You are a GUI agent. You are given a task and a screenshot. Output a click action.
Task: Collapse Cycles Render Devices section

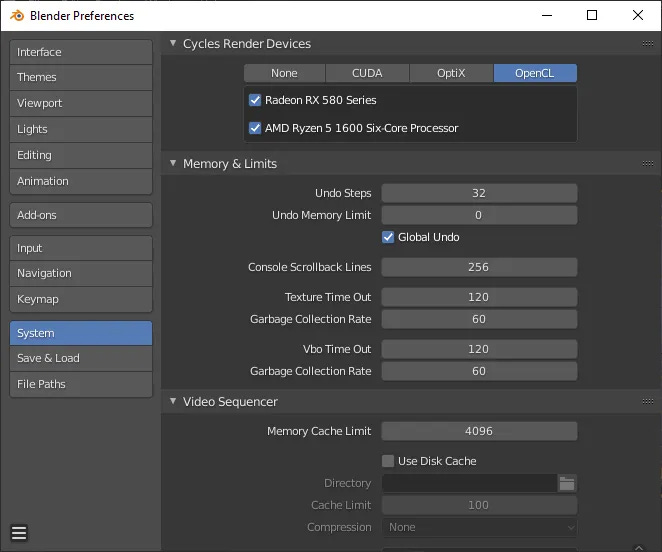click(x=173, y=43)
